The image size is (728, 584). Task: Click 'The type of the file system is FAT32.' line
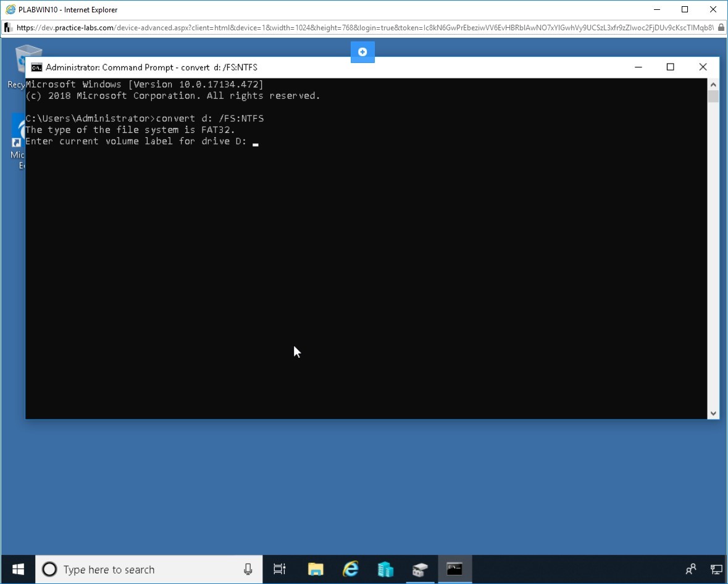click(x=130, y=130)
